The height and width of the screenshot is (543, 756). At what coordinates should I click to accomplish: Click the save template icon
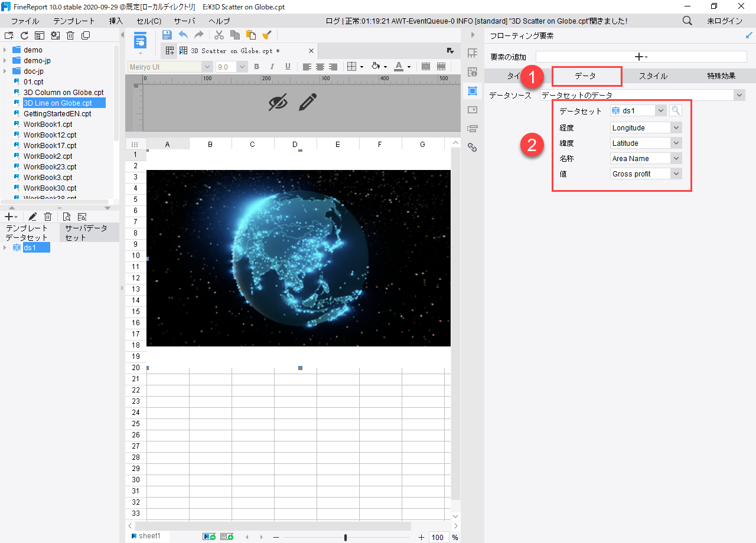pos(167,35)
